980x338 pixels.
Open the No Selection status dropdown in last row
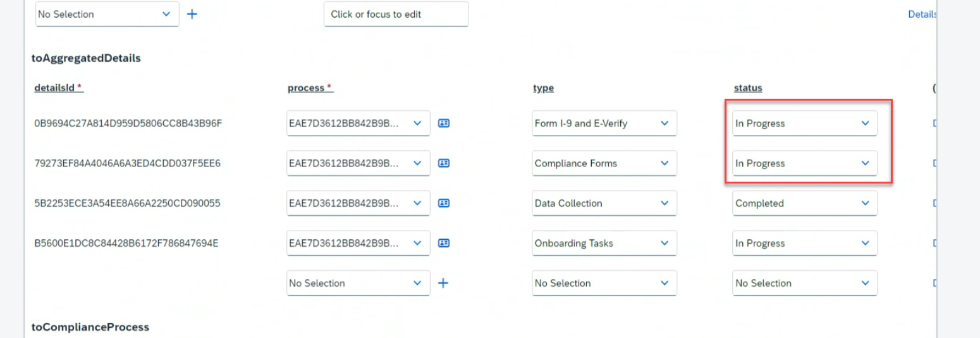[805, 283]
